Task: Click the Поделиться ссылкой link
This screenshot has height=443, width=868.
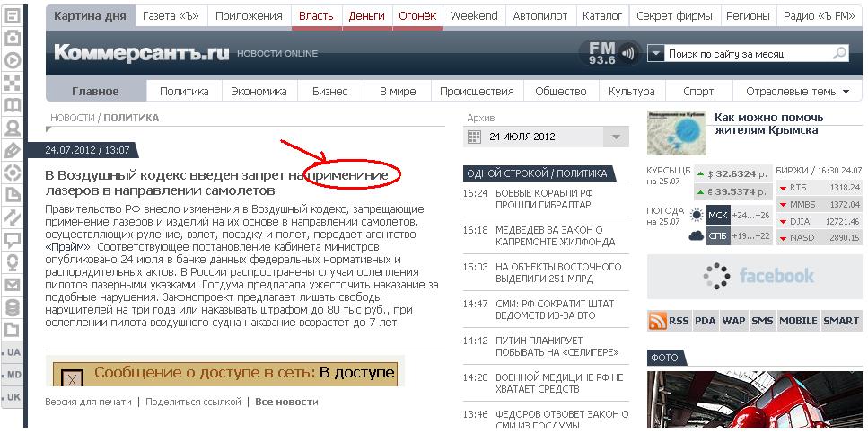Action: point(193,402)
